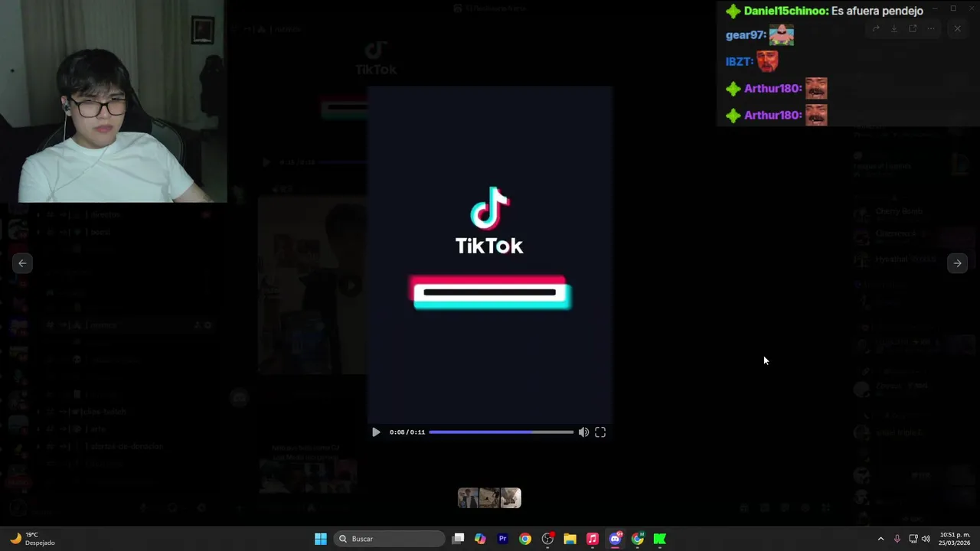980x551 pixels.
Task: Click the Buscar search box in taskbar
Action: coord(390,539)
